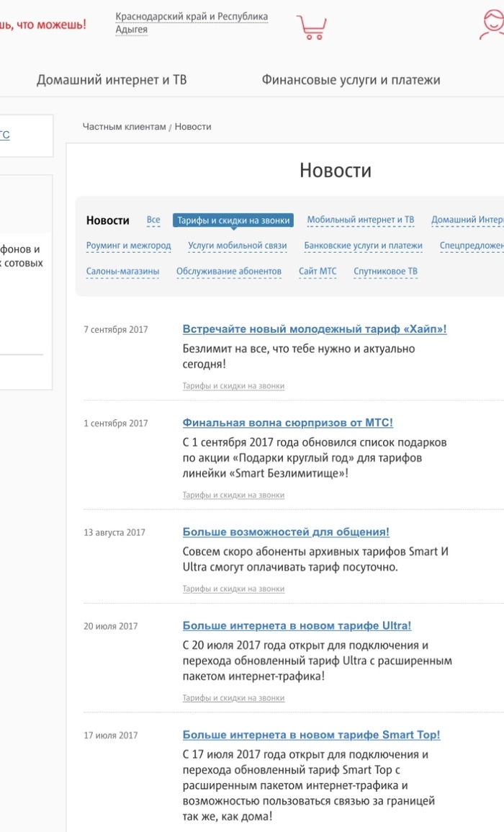Open Финальная волна сюрпризов от МТС article
The width and height of the screenshot is (504, 832).
(x=287, y=423)
